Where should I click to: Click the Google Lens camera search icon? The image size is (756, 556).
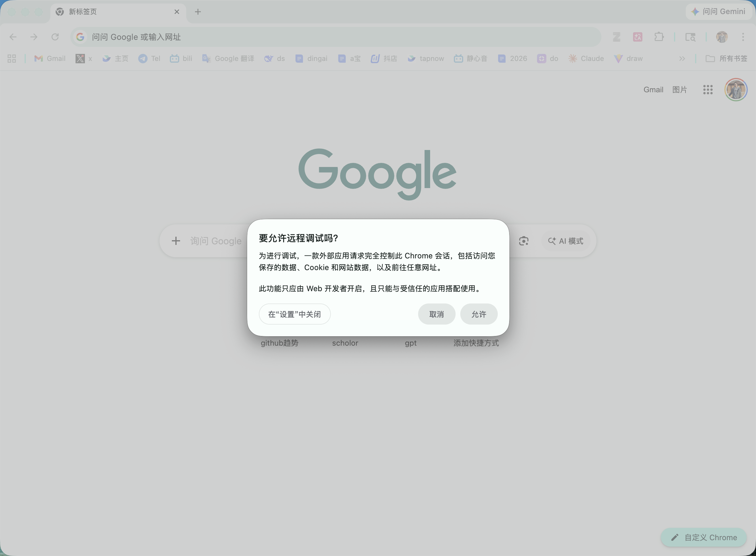pyautogui.click(x=523, y=241)
